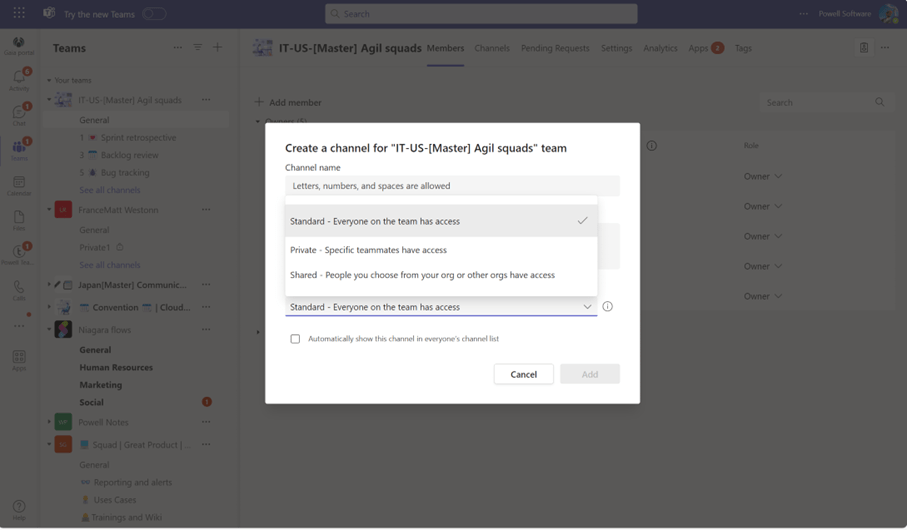This screenshot has width=907, height=530.
Task: Click the Add button in dialog
Action: point(590,374)
